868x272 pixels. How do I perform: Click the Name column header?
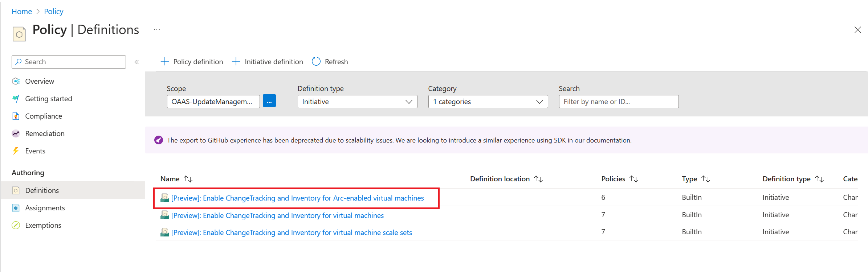tap(170, 179)
